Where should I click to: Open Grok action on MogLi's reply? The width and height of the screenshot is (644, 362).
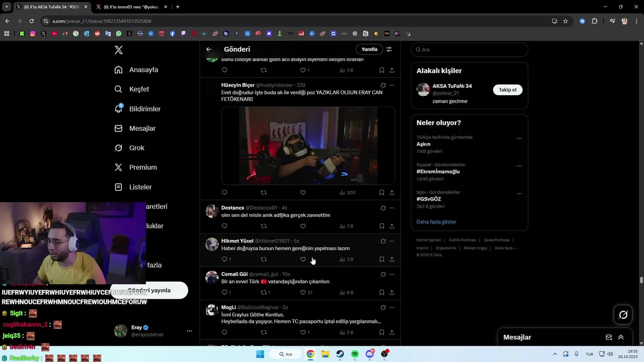pos(383,308)
